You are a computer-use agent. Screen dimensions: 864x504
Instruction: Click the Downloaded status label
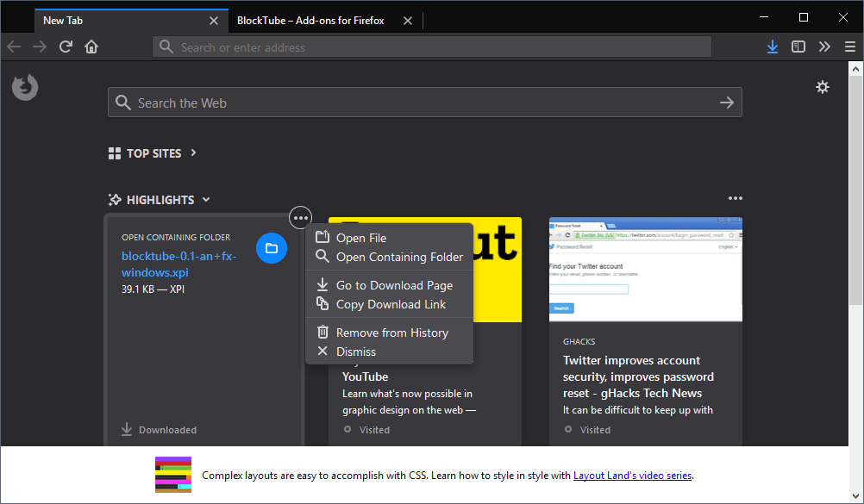(167, 430)
